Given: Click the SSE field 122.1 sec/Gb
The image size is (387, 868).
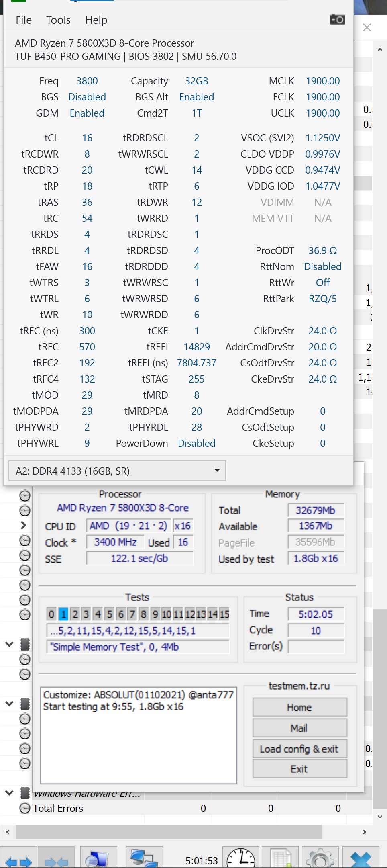Looking at the screenshot, I should (x=140, y=558).
